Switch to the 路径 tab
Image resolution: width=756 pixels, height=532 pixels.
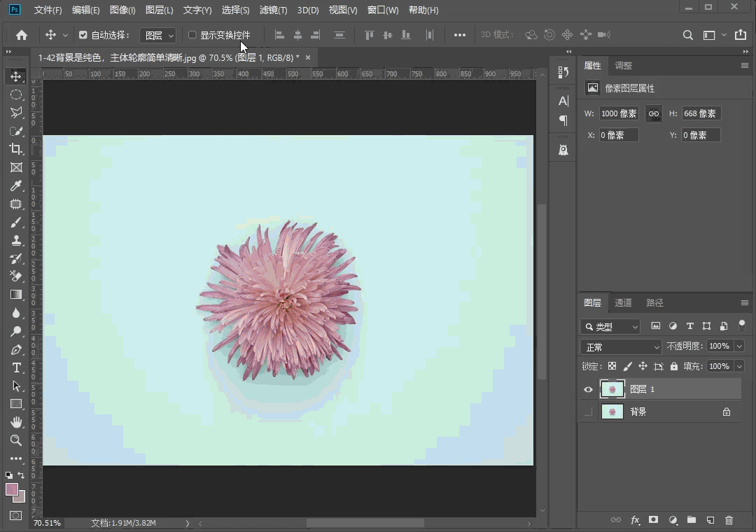[654, 303]
